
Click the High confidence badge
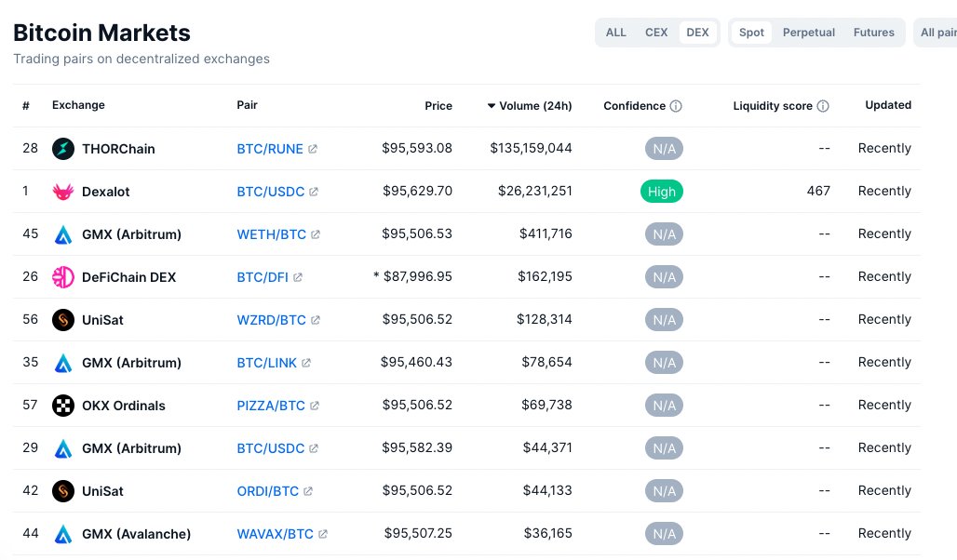pyautogui.click(x=662, y=191)
